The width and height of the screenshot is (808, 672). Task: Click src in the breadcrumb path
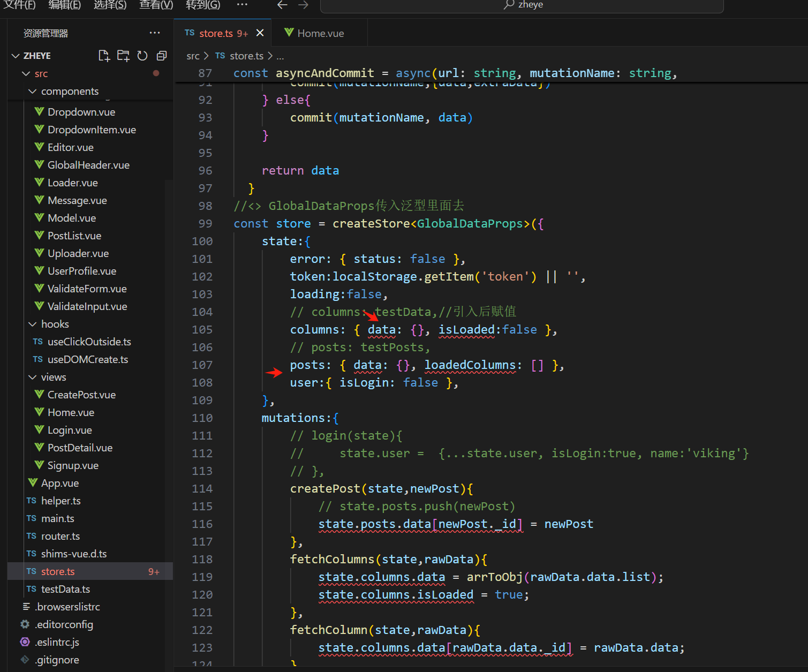coord(193,56)
